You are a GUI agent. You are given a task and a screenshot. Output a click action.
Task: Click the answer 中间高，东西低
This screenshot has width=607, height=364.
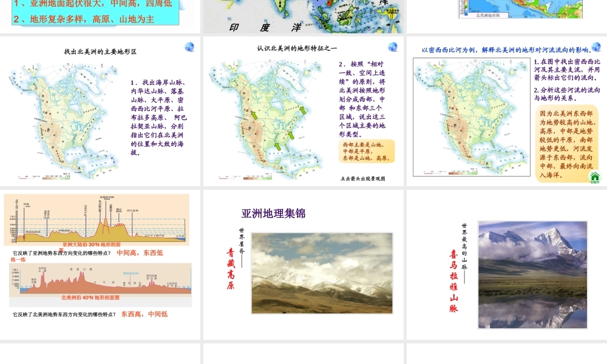(140, 252)
